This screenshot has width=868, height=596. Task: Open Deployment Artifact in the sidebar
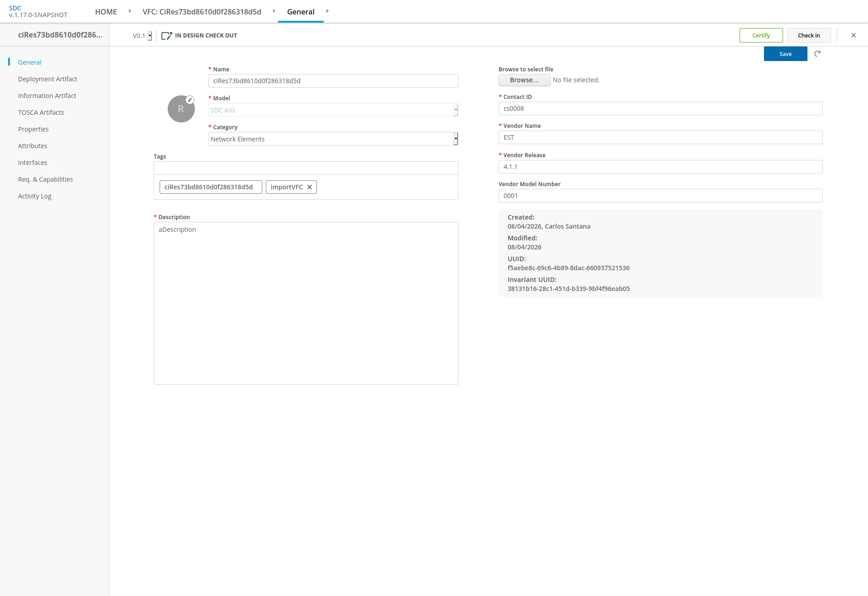click(47, 79)
